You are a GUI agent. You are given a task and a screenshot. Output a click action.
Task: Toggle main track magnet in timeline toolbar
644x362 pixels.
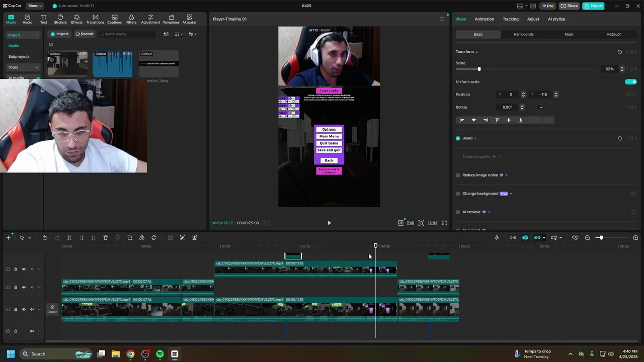[x=513, y=238]
